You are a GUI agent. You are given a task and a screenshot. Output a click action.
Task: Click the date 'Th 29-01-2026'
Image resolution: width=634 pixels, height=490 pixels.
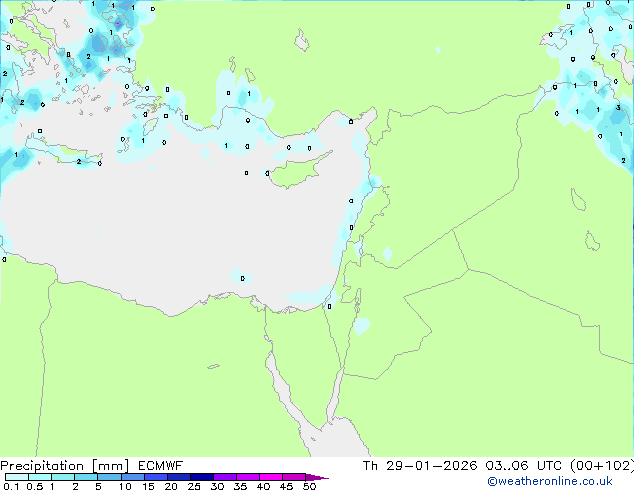[420, 466]
